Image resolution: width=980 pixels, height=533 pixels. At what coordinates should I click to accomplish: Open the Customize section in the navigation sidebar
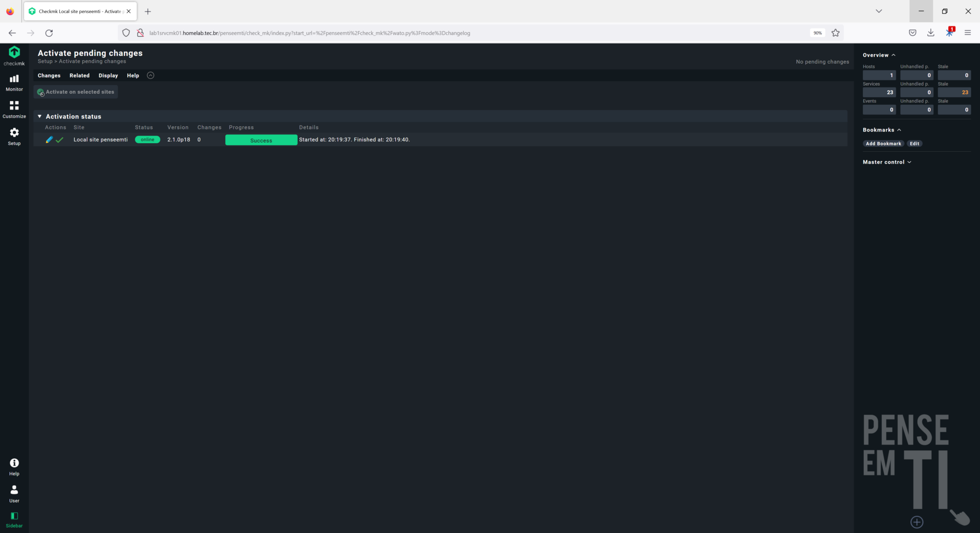[13, 109]
